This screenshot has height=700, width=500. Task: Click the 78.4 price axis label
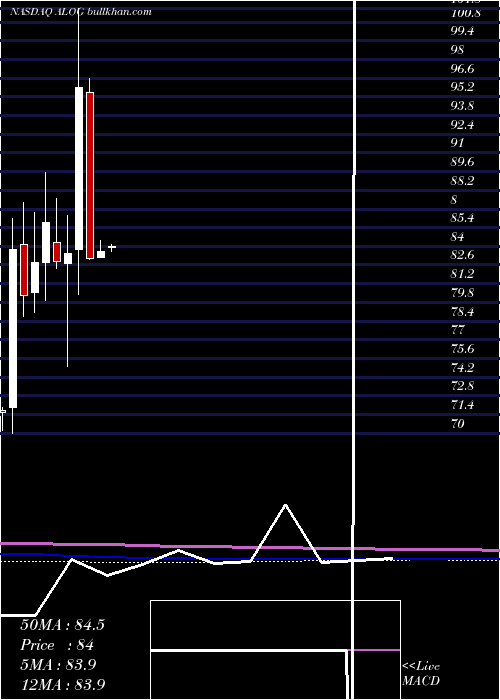pyautogui.click(x=462, y=311)
